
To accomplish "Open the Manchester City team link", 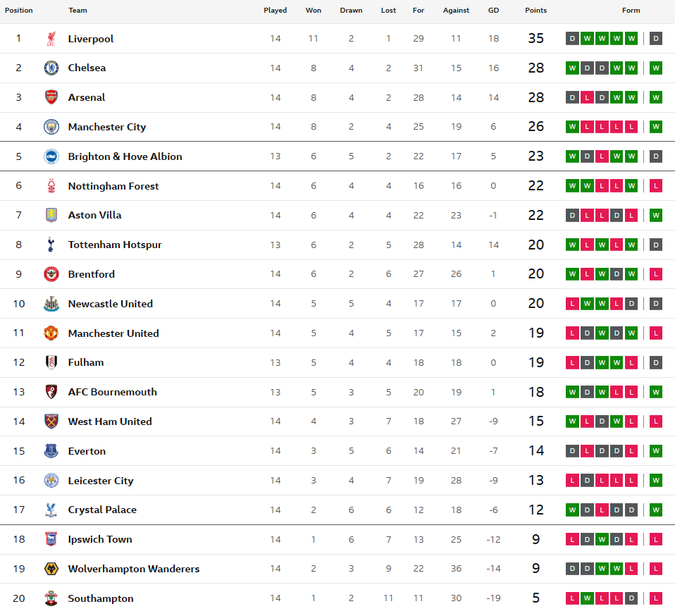I will tap(107, 127).
